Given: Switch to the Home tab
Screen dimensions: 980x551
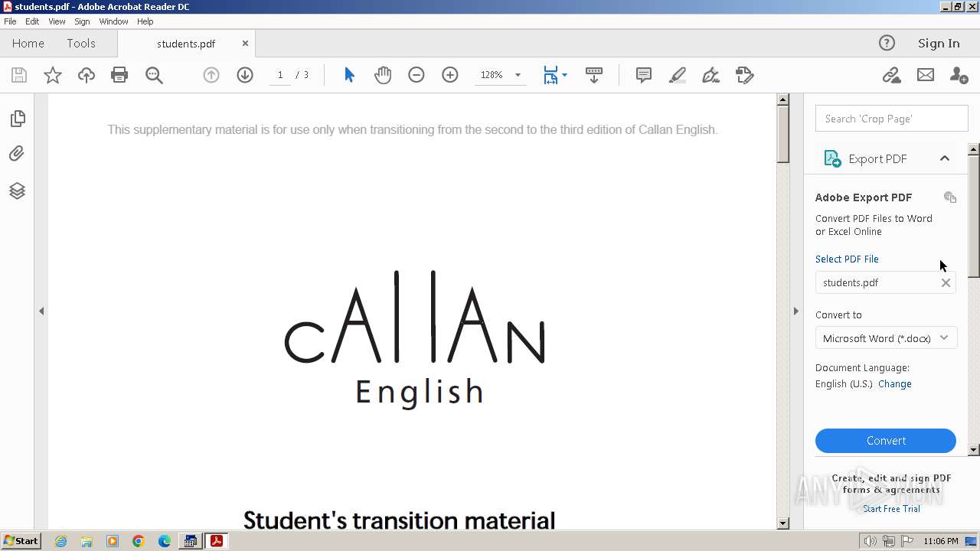Looking at the screenshot, I should 28,44.
